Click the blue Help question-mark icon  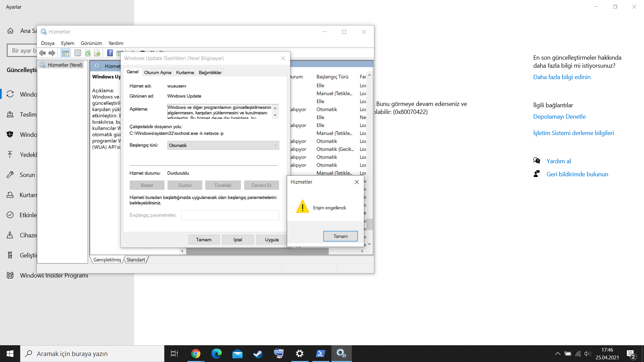(x=110, y=53)
